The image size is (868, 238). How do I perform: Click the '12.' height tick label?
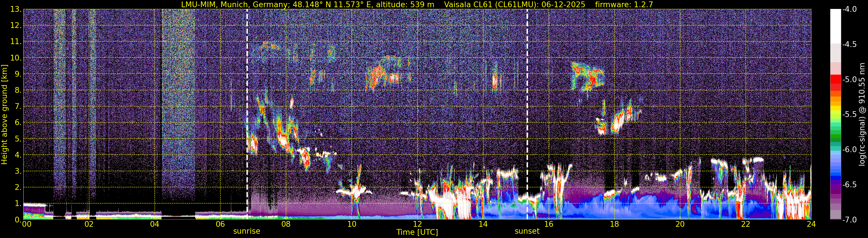[x=16, y=26]
